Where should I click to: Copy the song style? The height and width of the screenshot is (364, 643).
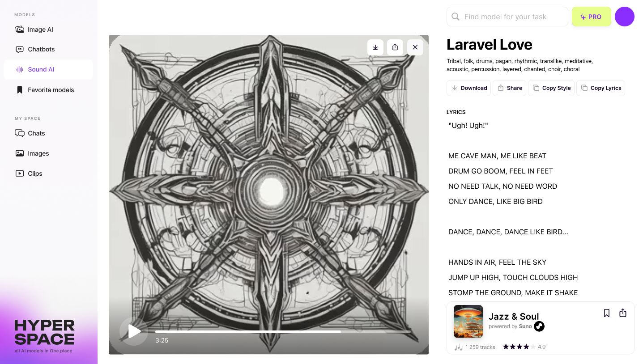[x=551, y=88]
